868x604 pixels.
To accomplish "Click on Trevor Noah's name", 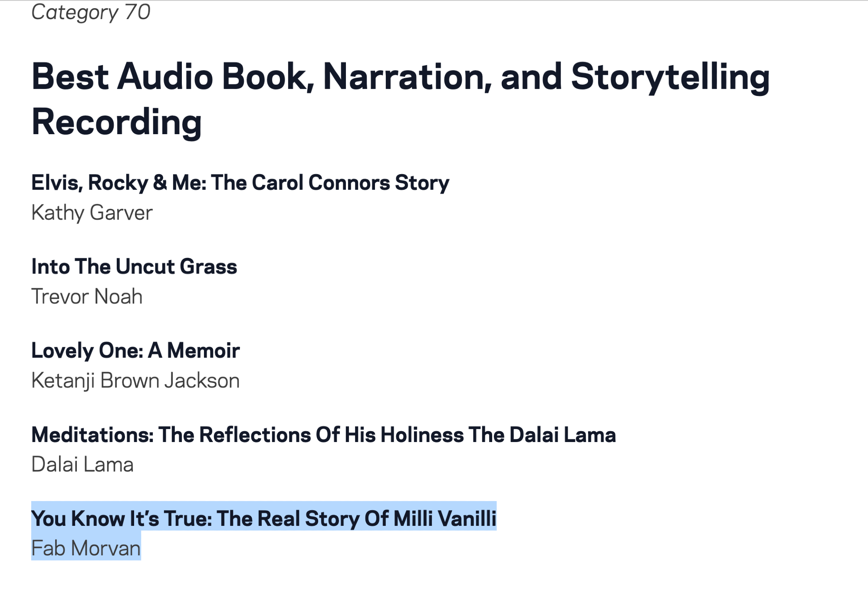I will tap(87, 297).
